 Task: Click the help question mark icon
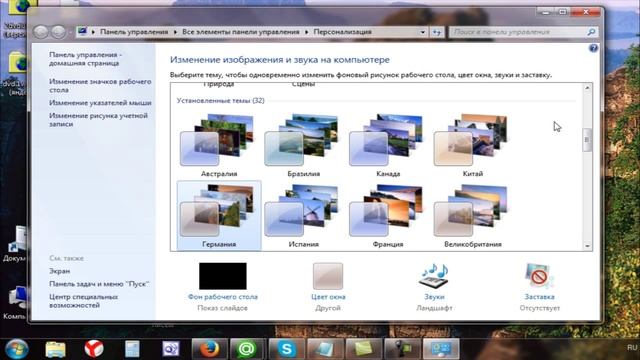593,48
